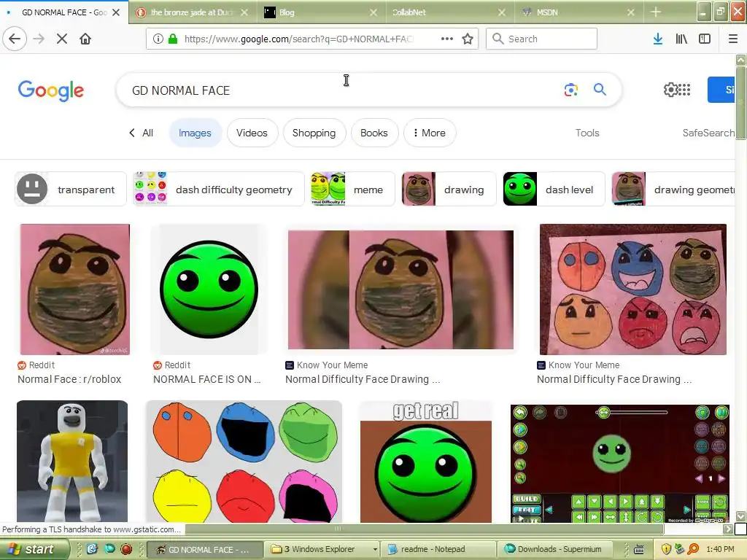Select the Images filter
Viewport: 747px width, 560px height.
(195, 133)
